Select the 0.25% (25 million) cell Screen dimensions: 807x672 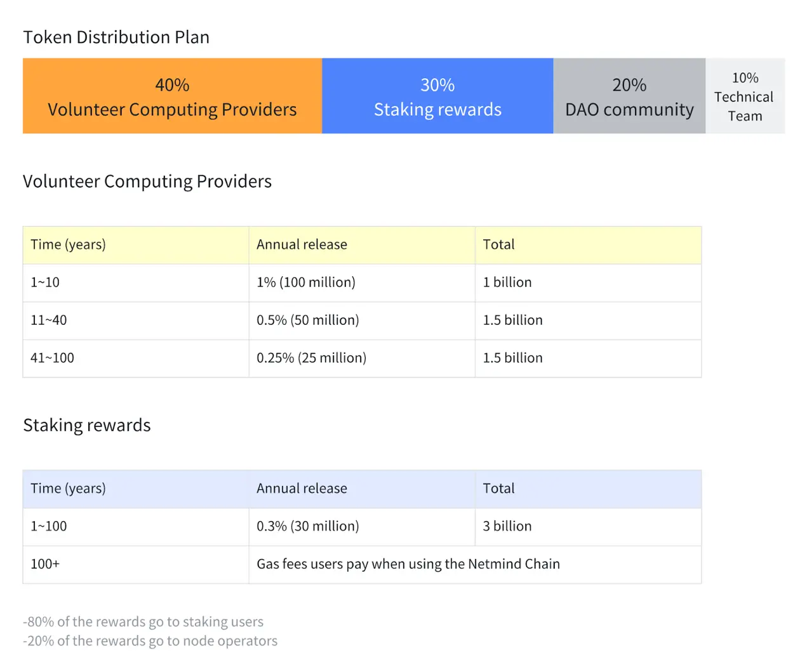tap(362, 358)
